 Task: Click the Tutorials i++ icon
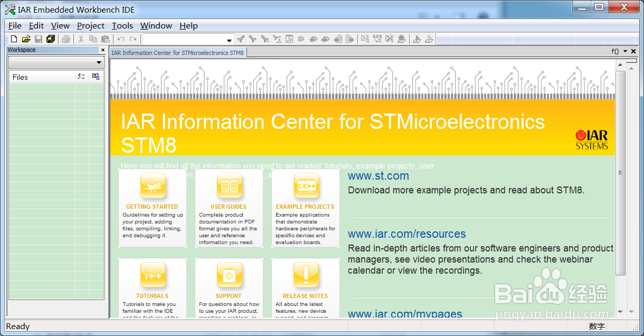153,275
